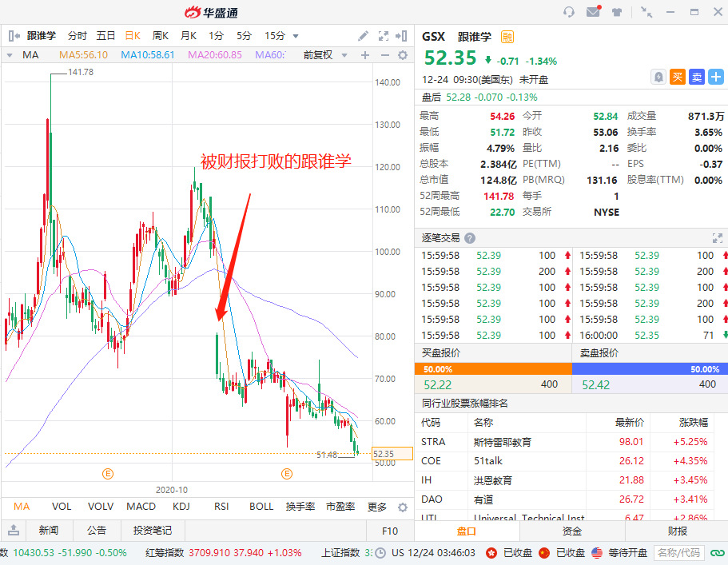Click the Hong Kong market flag icon

[491, 553]
